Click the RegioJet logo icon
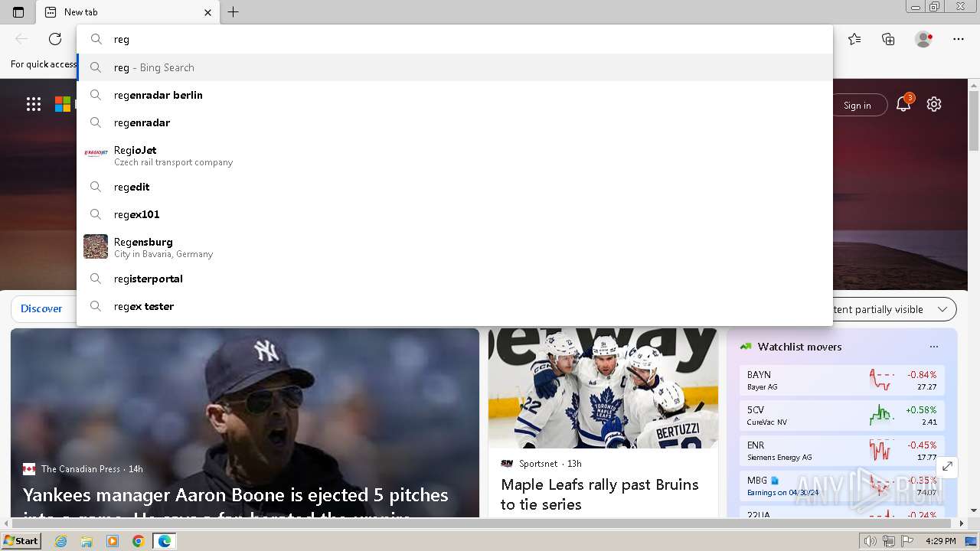Viewport: 980px width, 551px height. (x=96, y=153)
